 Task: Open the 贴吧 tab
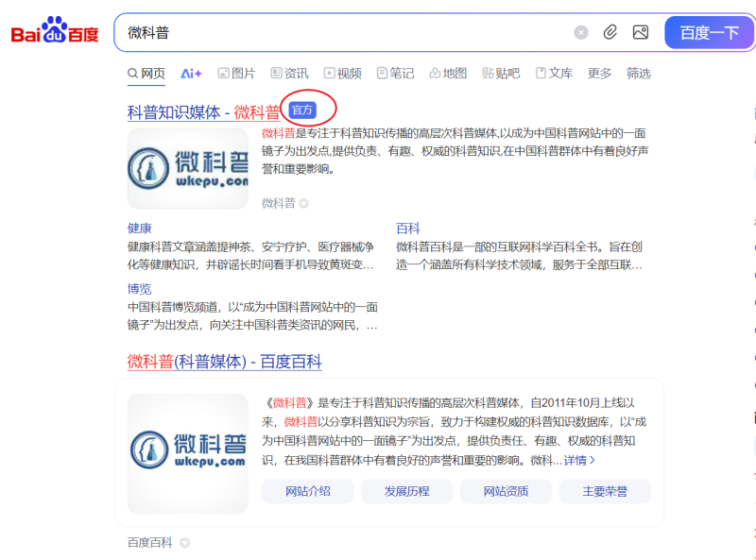coord(501,74)
